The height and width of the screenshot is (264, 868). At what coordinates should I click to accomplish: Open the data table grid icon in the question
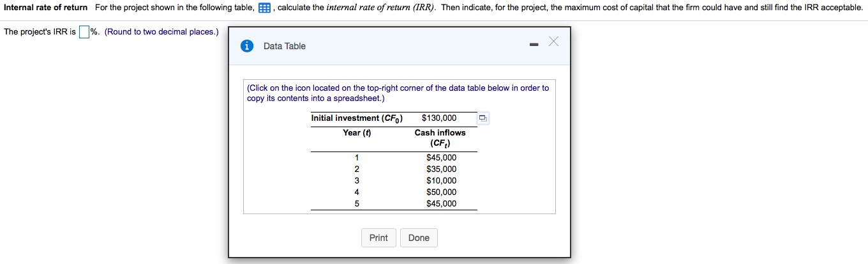(265, 8)
